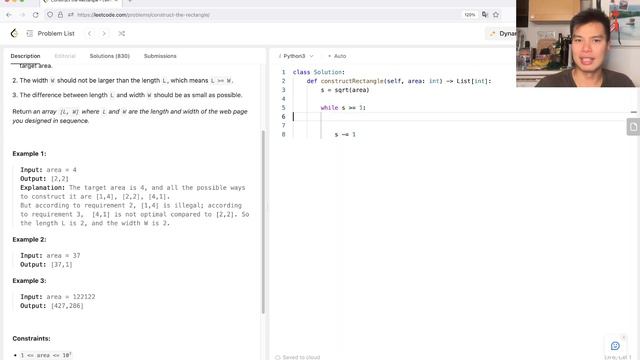Click 'Return an array [L, W]' sentence

coord(130,116)
